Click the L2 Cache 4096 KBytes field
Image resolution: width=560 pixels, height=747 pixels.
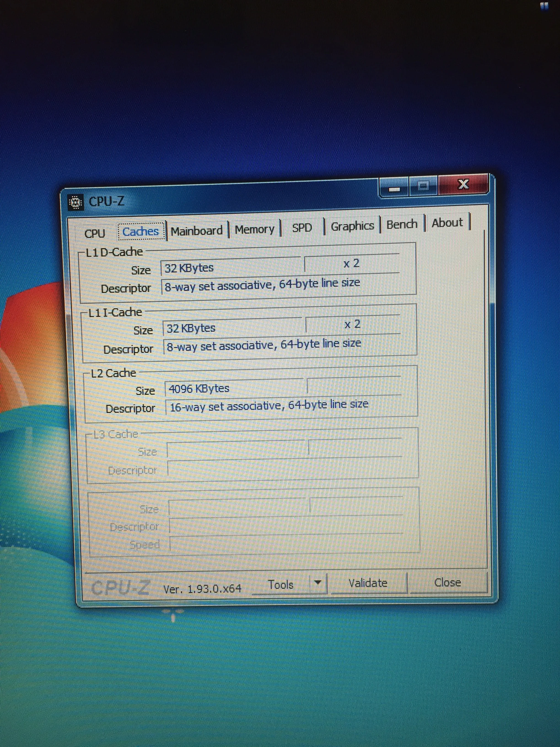pyautogui.click(x=235, y=388)
